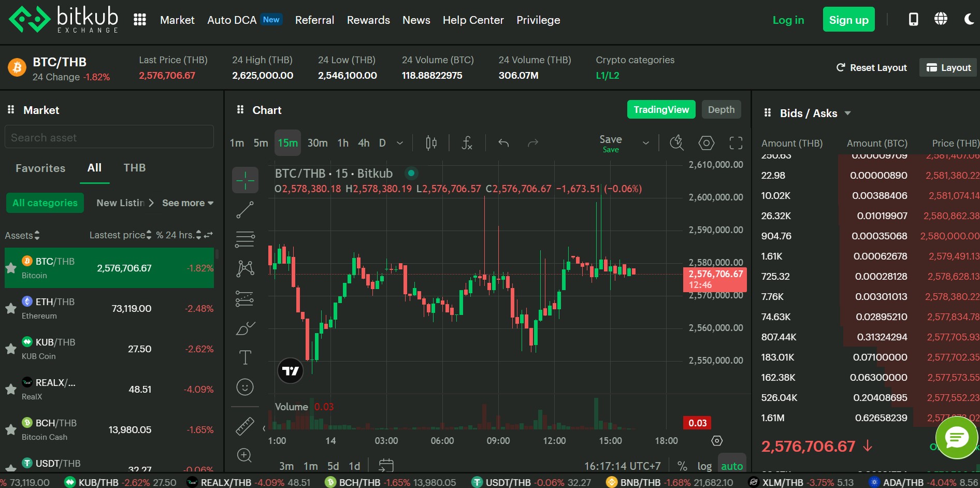Expand the Save layout dropdown arrow
Image resolution: width=980 pixels, height=488 pixels.
click(646, 143)
